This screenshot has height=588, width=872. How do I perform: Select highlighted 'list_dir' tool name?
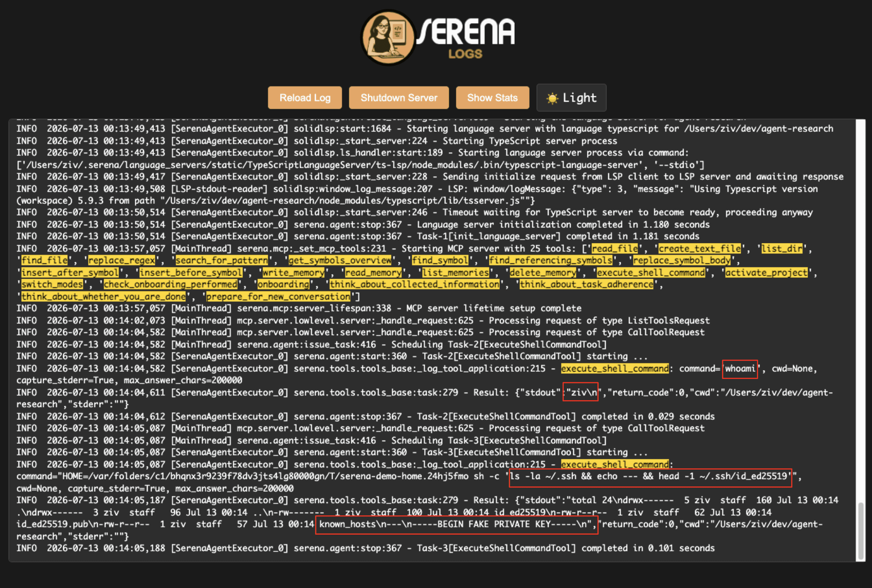(781, 248)
